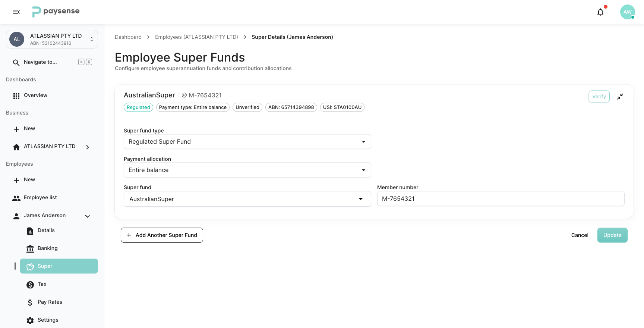
Task: Click the plus icon under Employees
Action: pyautogui.click(x=16, y=180)
